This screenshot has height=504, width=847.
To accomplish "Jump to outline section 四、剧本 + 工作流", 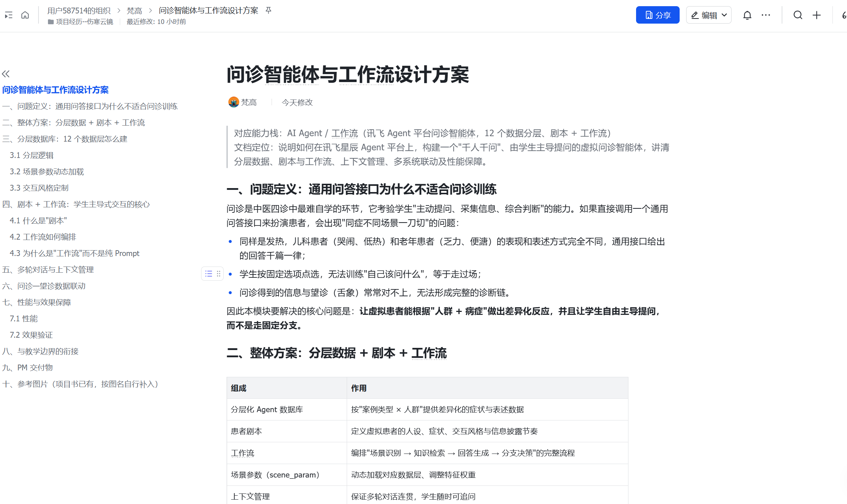I will 76,204.
